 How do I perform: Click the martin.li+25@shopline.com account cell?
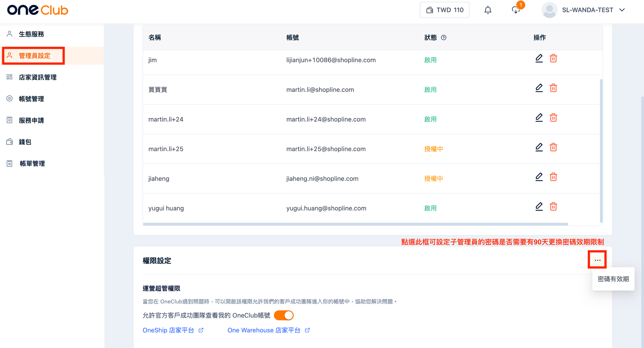[326, 149]
